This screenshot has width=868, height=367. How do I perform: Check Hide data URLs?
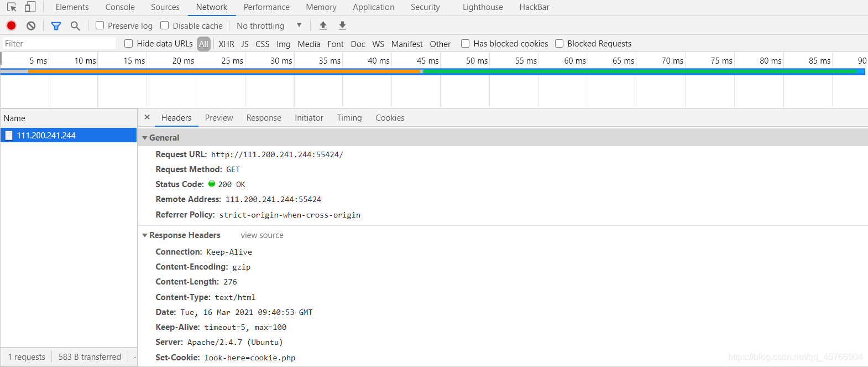click(129, 43)
